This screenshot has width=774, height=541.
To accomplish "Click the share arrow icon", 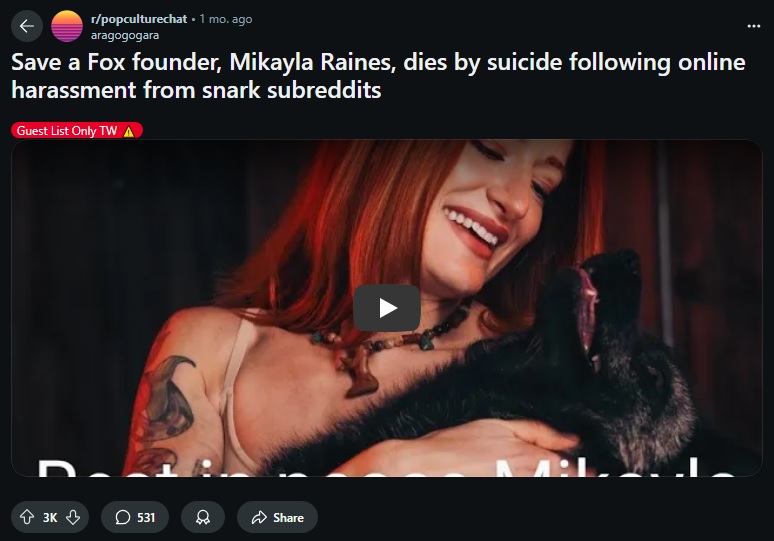I will (x=259, y=517).
